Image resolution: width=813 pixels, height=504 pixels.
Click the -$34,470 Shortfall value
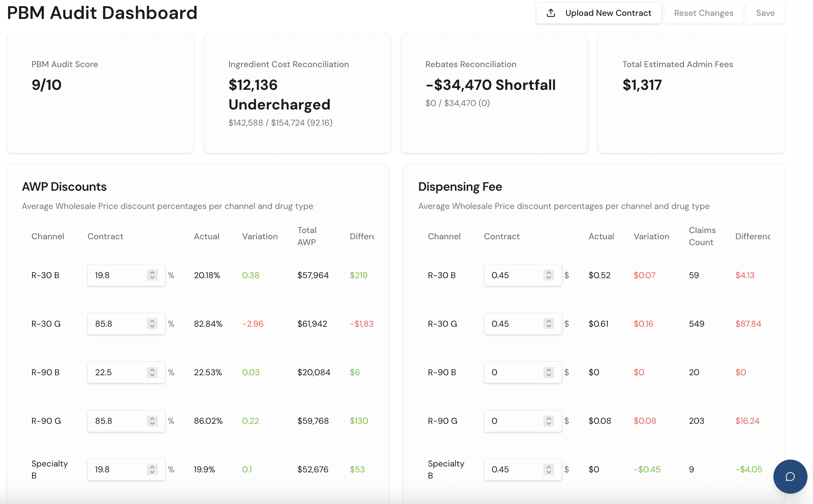[x=491, y=85]
